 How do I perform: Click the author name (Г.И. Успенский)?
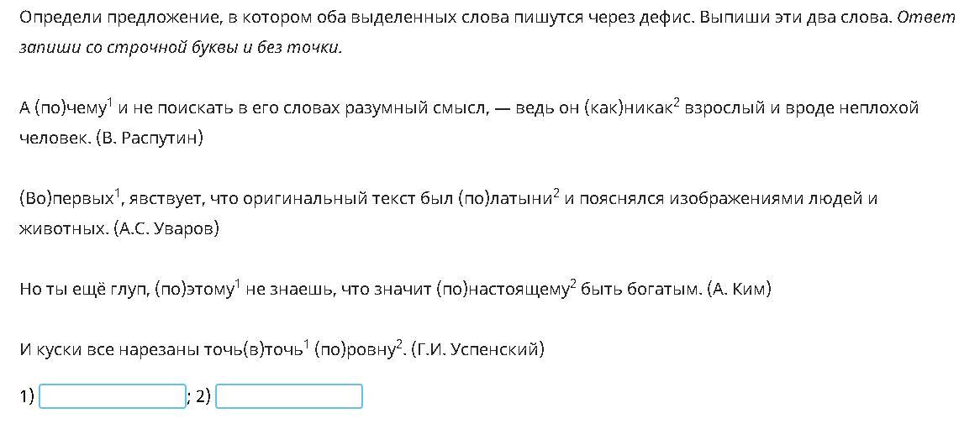pyautogui.click(x=478, y=350)
